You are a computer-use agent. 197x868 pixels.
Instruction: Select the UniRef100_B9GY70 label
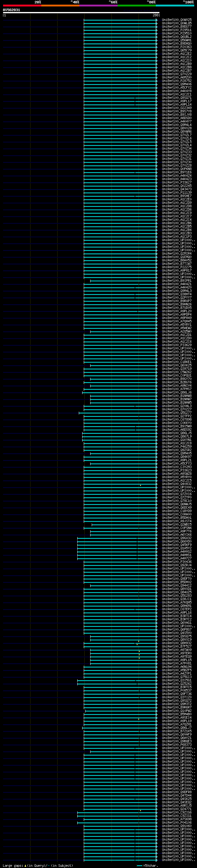[x=177, y=379]
